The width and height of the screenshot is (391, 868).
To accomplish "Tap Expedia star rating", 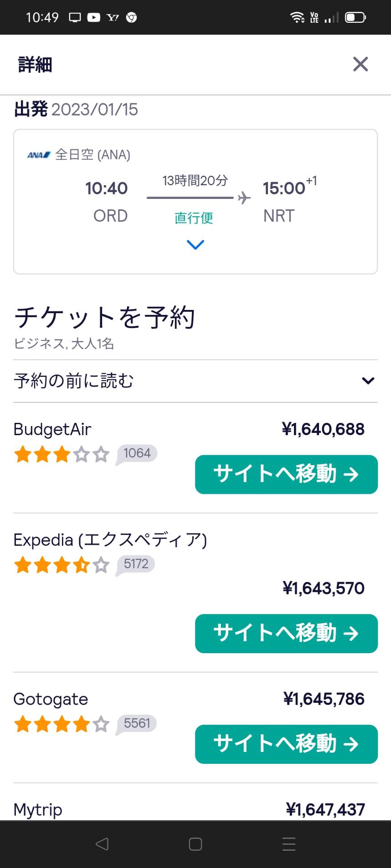I will (x=62, y=565).
